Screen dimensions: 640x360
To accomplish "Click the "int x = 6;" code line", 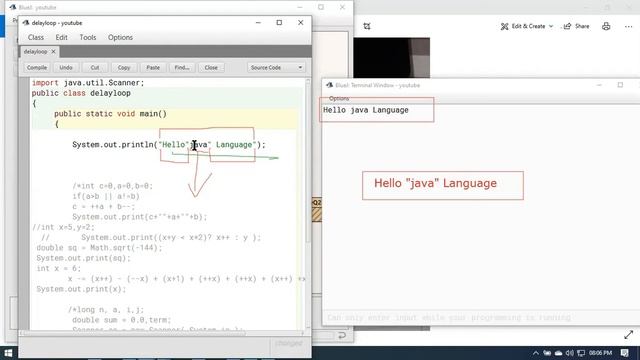I will [x=58, y=269].
